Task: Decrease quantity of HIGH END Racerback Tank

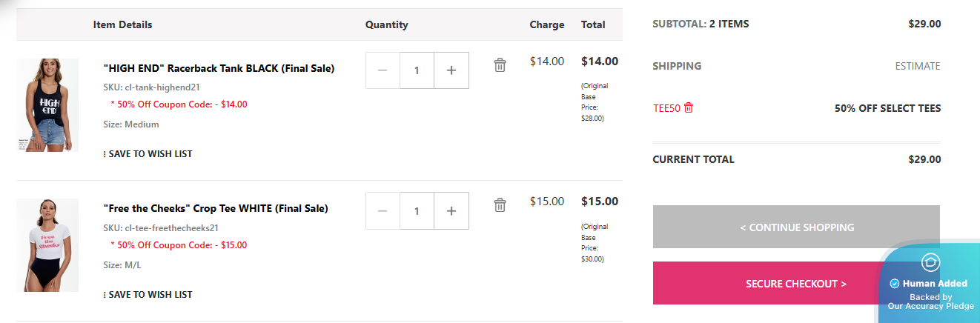Action: (383, 70)
